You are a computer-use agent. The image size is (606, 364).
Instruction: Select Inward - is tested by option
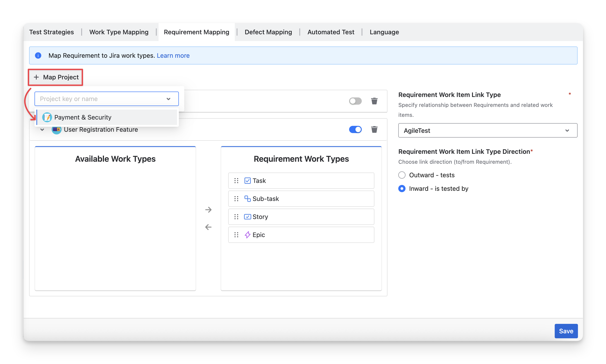[402, 189]
